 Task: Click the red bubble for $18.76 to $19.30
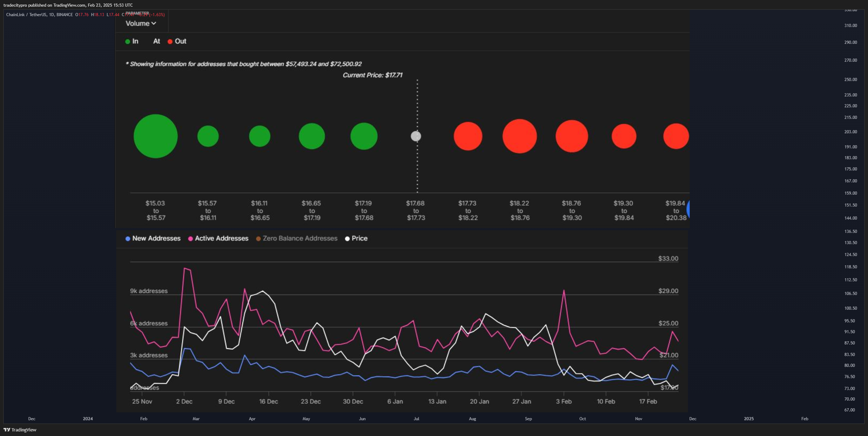[x=572, y=136]
